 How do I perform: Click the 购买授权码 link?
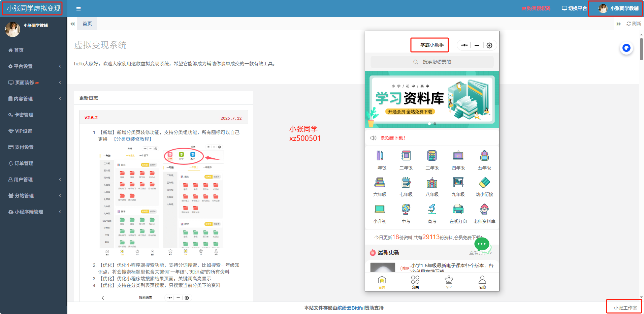(536, 8)
